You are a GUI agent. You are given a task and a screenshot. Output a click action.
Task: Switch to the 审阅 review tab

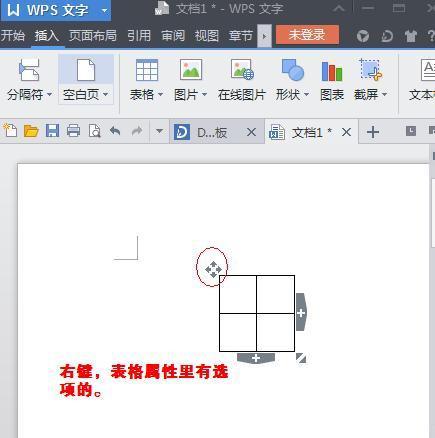173,36
